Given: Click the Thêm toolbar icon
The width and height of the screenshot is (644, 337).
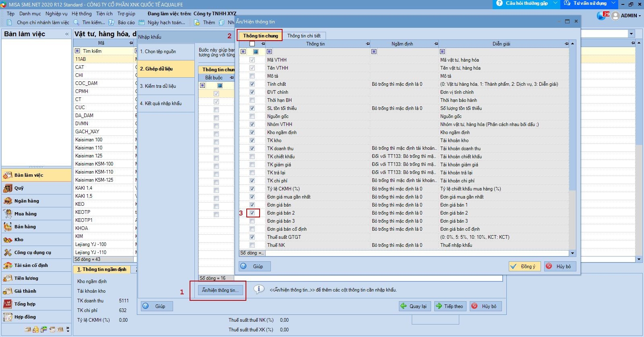Looking at the screenshot, I should click(x=197, y=23).
